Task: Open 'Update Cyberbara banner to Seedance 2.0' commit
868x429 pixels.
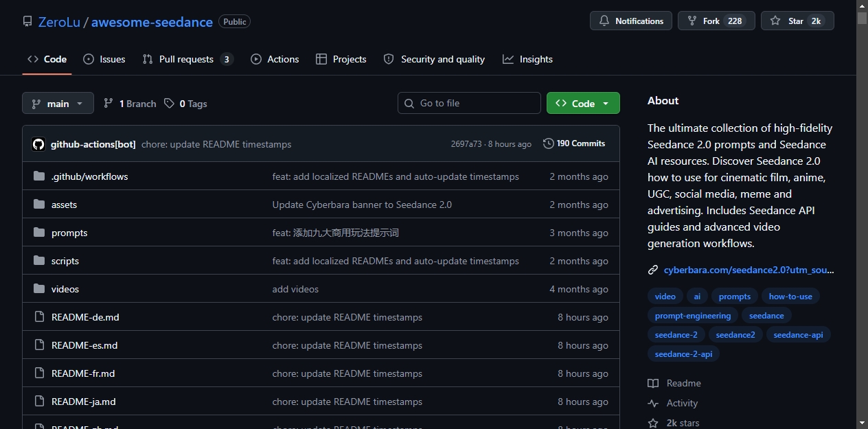Action: point(362,205)
